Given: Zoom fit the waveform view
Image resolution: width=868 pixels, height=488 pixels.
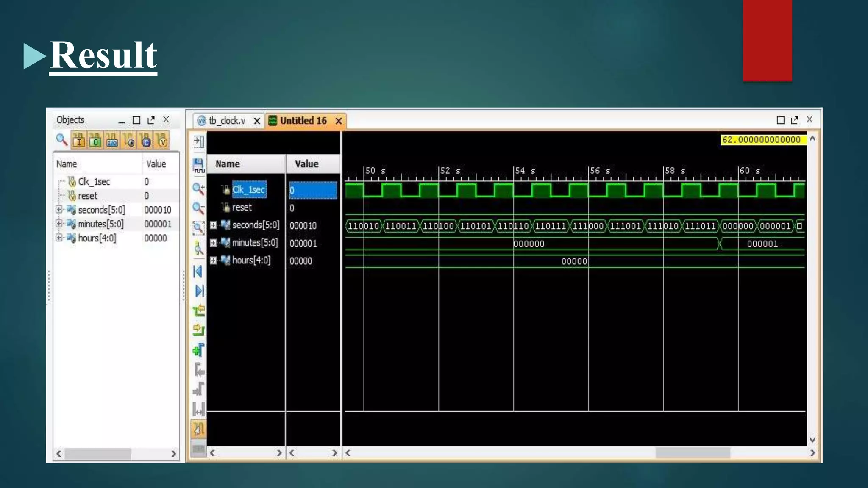Looking at the screenshot, I should [x=198, y=228].
